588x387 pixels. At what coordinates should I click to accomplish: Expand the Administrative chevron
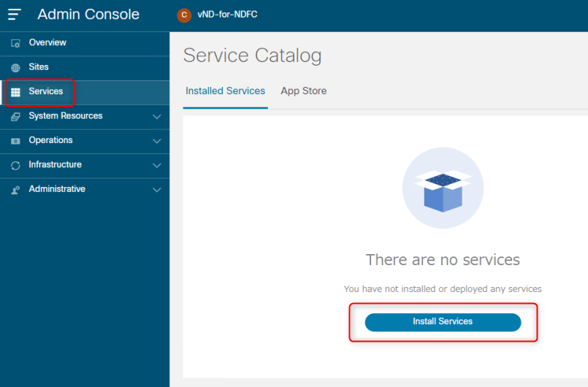tap(157, 190)
